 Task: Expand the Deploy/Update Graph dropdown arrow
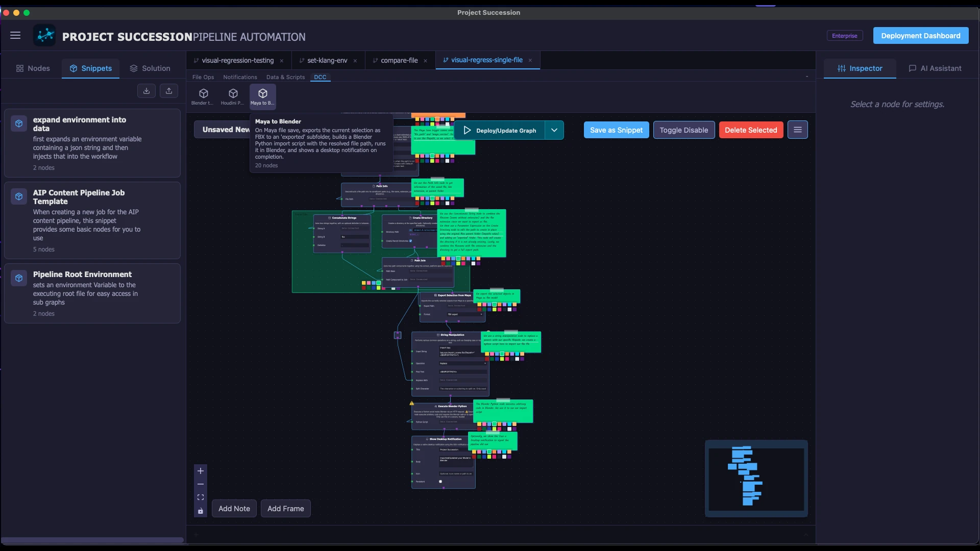(x=554, y=130)
